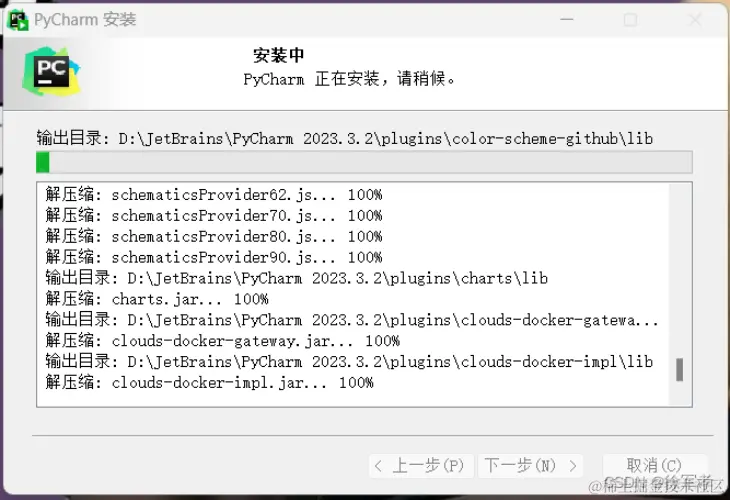730x500 pixels.
Task: Select log line schematicsProvider62.js
Action: [214, 195]
